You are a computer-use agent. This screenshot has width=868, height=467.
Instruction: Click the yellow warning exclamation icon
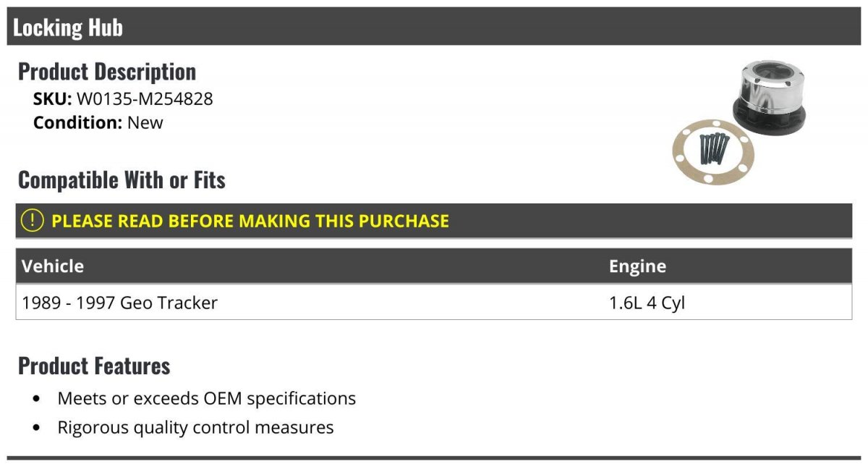(x=33, y=221)
